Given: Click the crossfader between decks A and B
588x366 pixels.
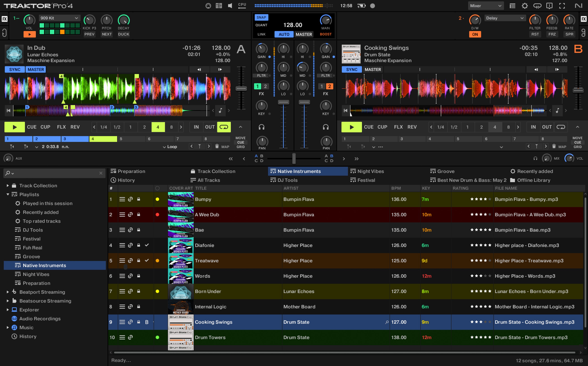Looking at the screenshot, I should (294, 159).
